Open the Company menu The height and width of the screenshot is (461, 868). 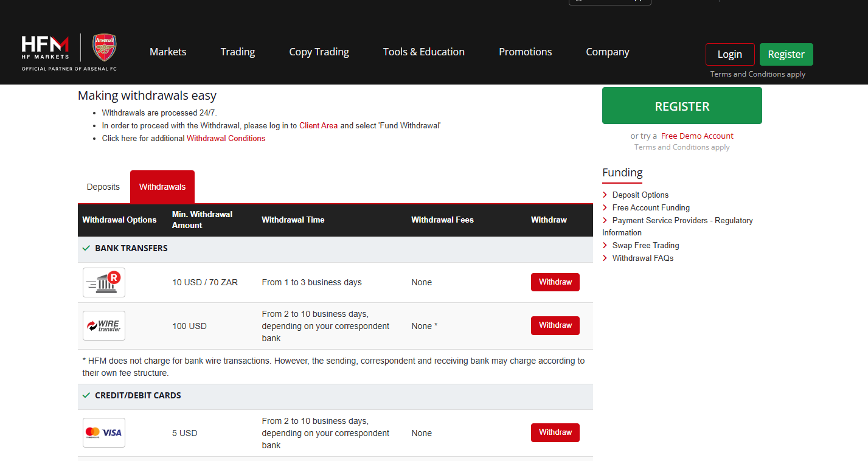[608, 52]
